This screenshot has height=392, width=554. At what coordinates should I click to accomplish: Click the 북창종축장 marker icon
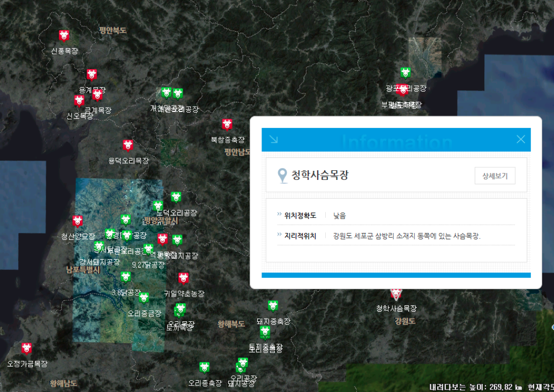[227, 124]
